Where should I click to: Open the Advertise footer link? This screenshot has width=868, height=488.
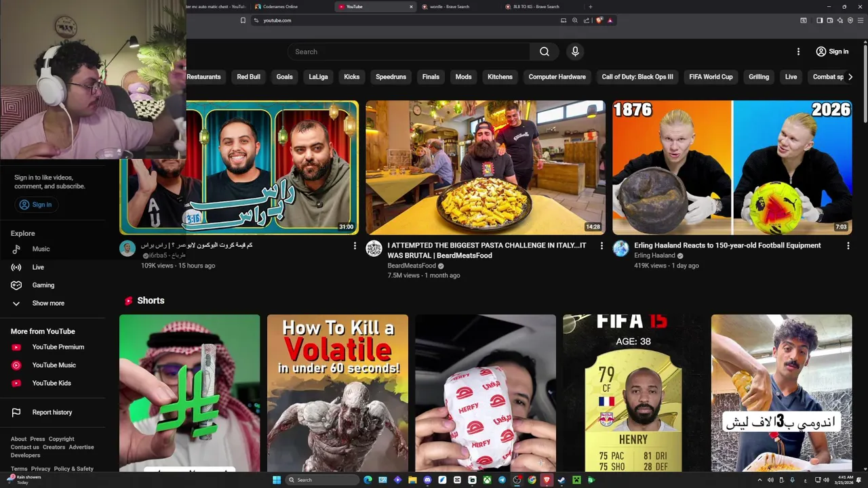[81, 447]
